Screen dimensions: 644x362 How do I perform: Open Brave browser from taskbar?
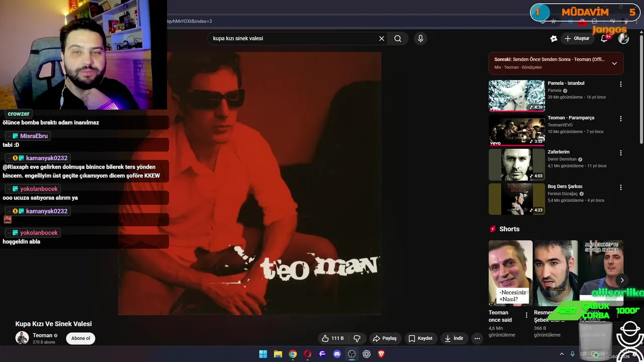point(381,354)
